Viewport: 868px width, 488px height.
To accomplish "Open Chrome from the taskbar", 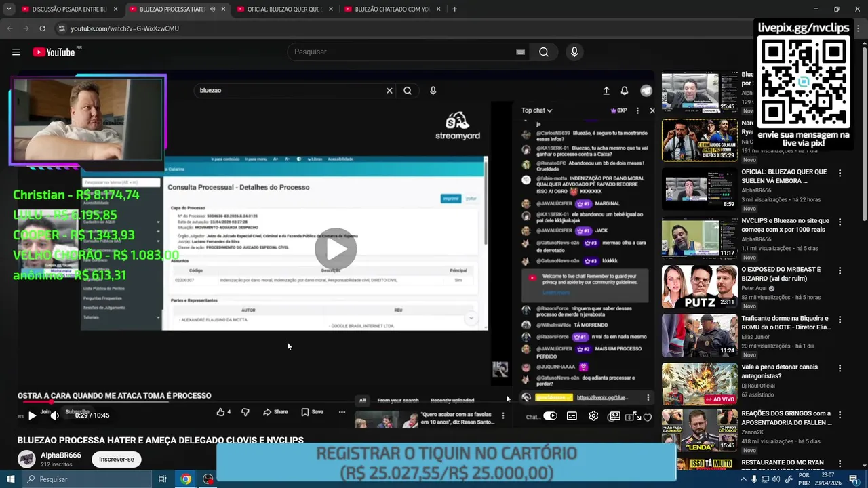I will [x=185, y=479].
